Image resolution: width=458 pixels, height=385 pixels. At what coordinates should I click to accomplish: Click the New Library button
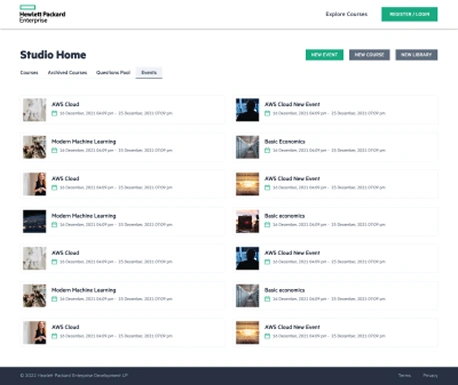coord(416,55)
